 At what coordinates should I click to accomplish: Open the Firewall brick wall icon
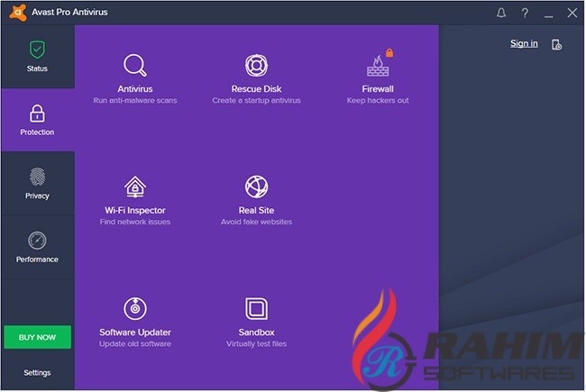tap(378, 66)
